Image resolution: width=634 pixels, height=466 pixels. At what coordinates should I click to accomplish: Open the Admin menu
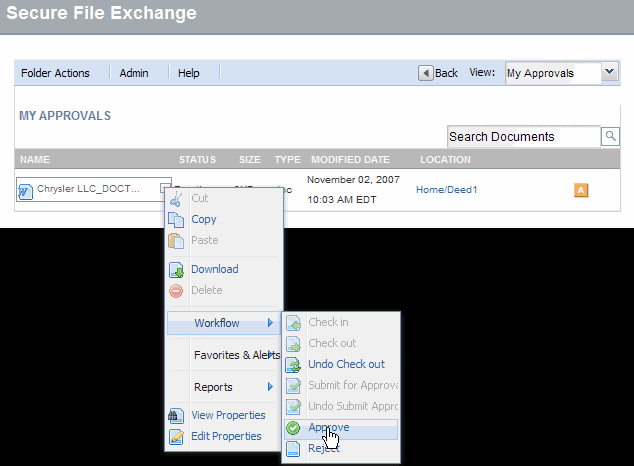point(134,73)
